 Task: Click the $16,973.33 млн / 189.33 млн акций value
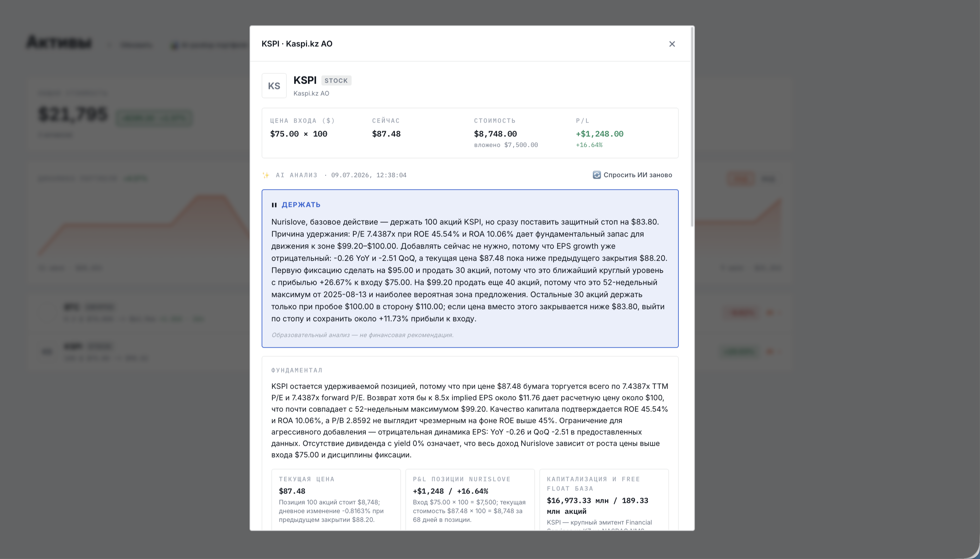tap(597, 506)
